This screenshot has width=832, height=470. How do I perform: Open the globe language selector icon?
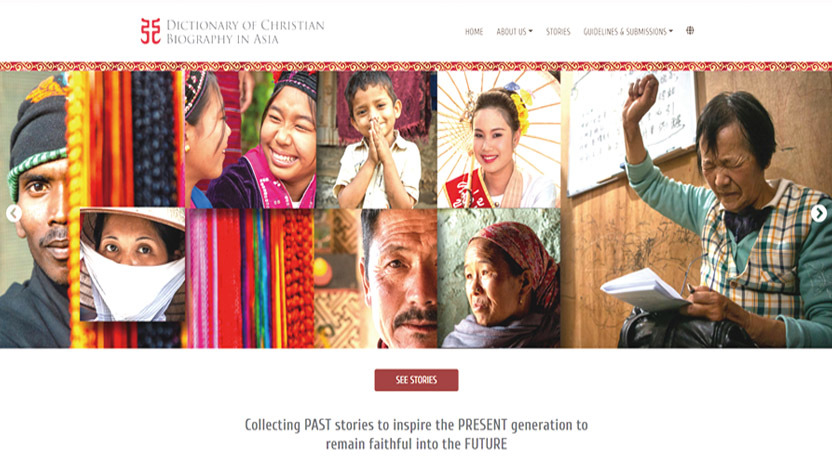[690, 31]
